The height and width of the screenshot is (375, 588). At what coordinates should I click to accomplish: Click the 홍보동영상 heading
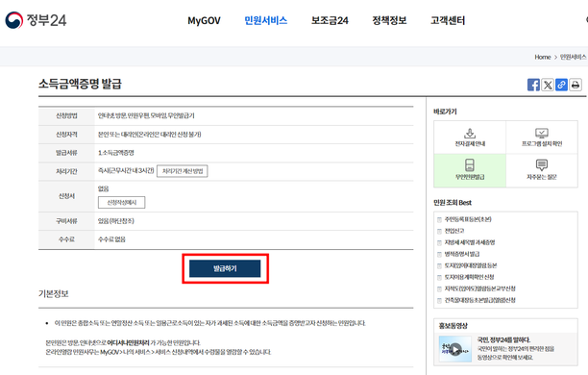pos(453,326)
